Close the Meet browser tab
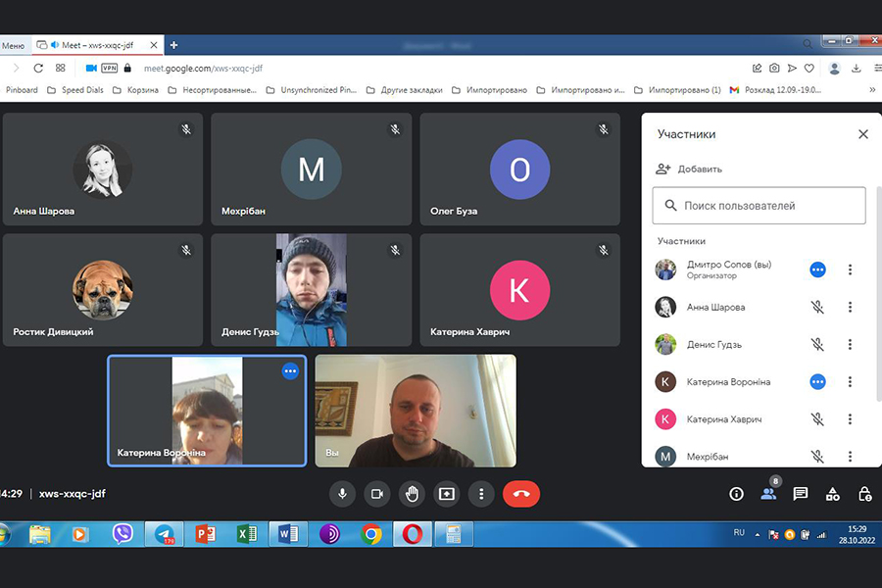 pyautogui.click(x=154, y=45)
